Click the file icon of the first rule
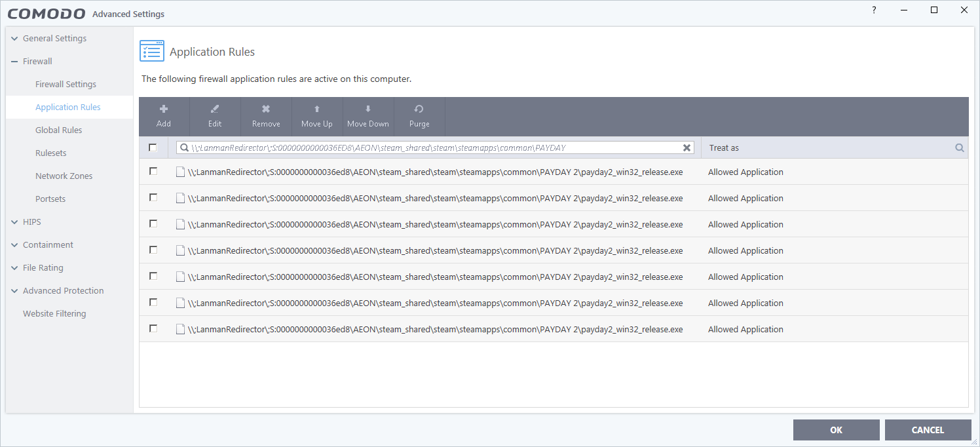Viewport: 980px width, 447px height. 180,172
